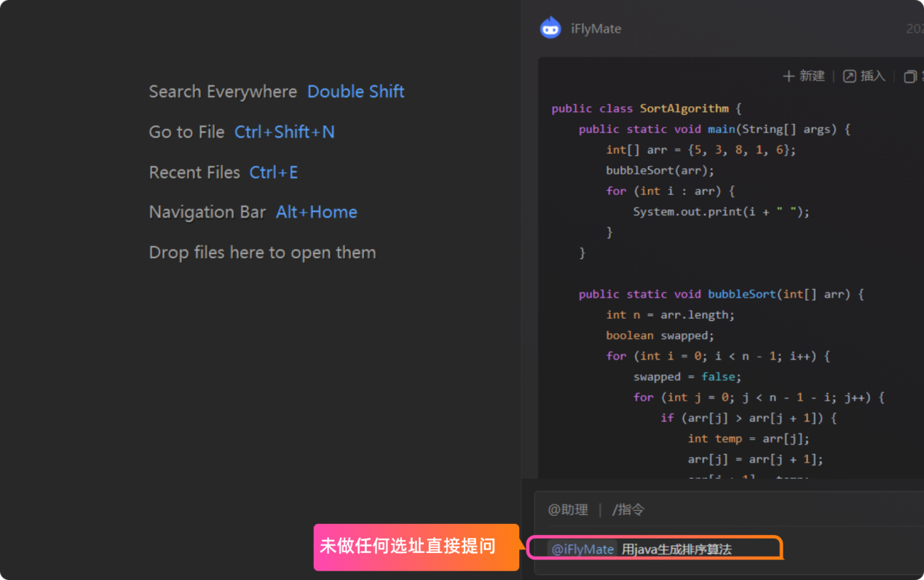924x580 pixels.
Task: Open the /指令 command selector
Action: (x=628, y=509)
